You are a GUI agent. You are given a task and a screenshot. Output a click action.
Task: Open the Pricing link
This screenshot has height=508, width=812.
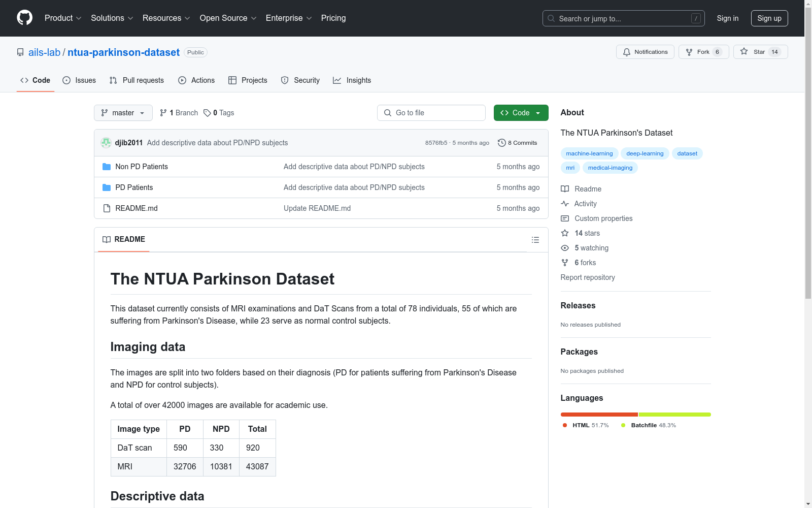333,18
